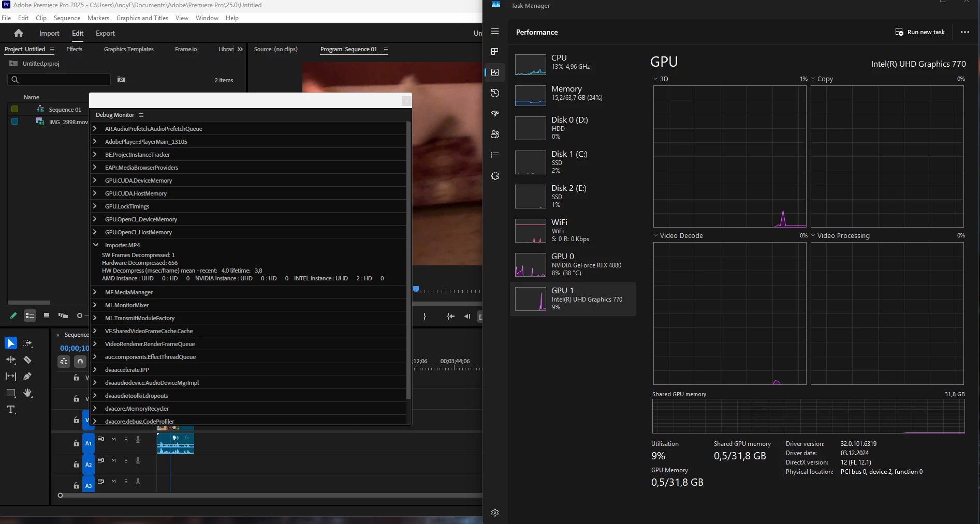
Task: Switch Project panel to Freeform view
Action: click(63, 316)
